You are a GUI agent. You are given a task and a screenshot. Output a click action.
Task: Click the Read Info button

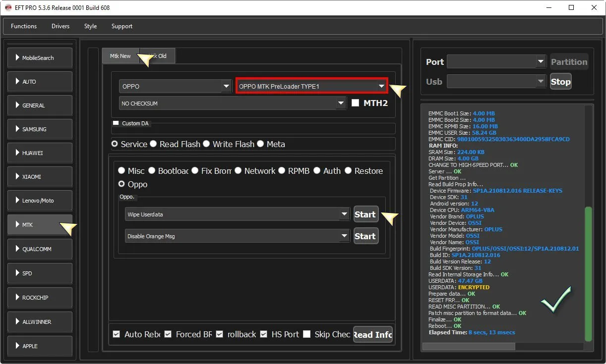tap(372, 335)
